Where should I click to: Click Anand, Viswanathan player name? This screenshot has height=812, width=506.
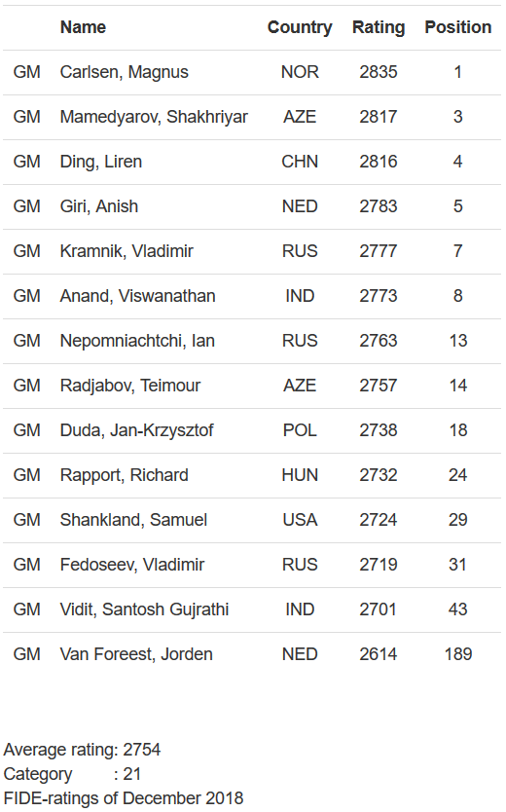tap(137, 296)
